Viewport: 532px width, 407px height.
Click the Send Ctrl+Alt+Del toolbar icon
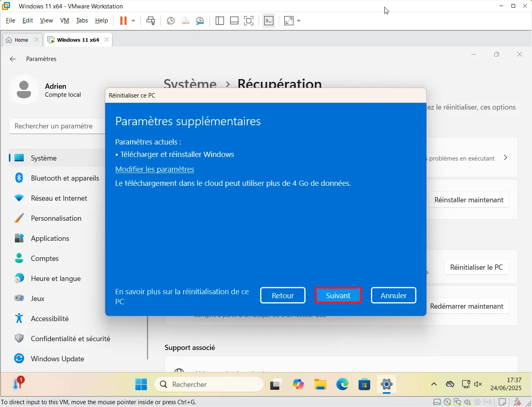click(151, 20)
